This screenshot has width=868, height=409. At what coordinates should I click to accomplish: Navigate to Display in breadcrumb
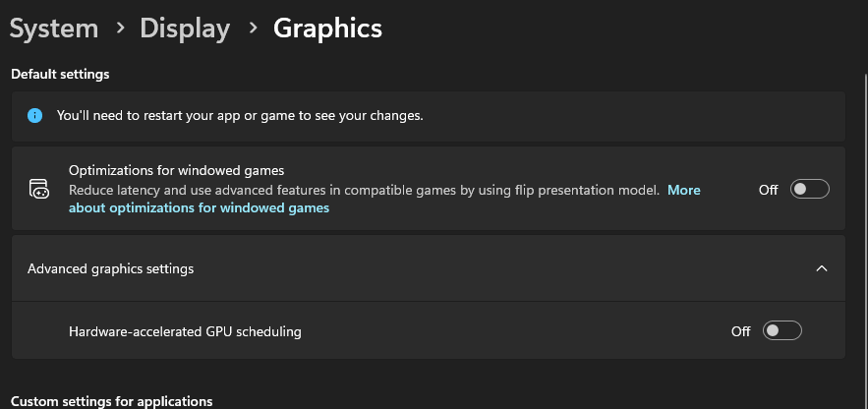coord(185,29)
